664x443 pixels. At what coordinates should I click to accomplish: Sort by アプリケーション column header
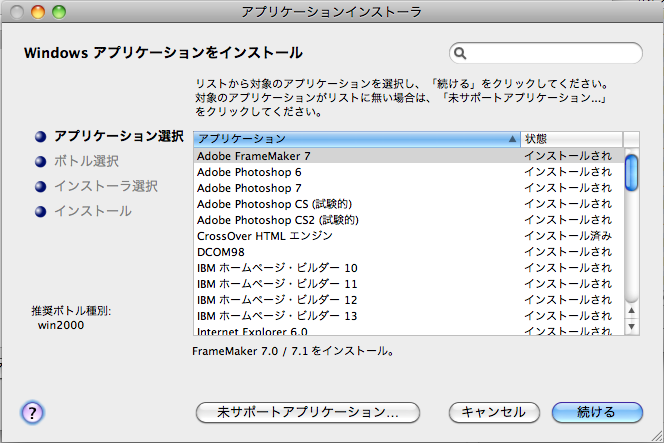coord(357,139)
